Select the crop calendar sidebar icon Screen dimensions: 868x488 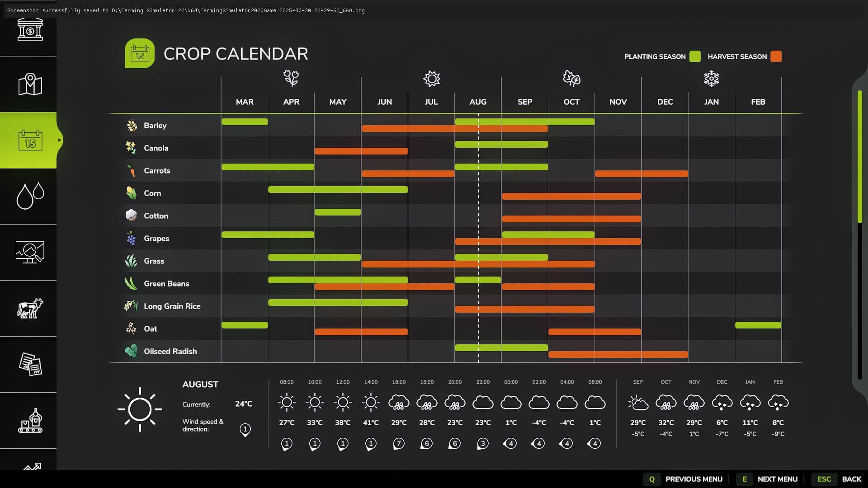coord(30,141)
